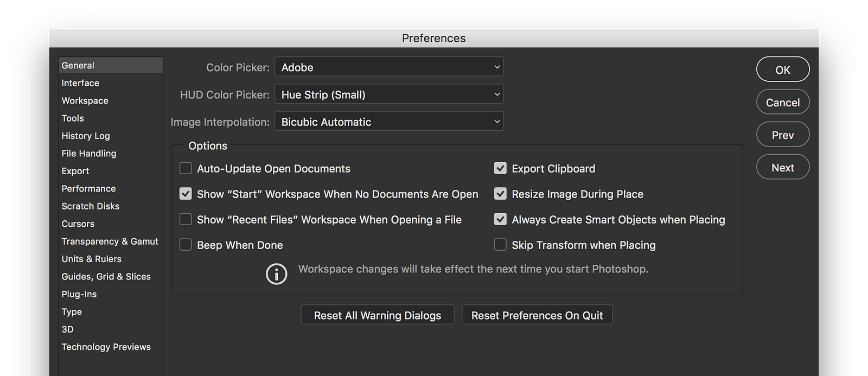Go to Next preferences panel
868x376 pixels.
click(783, 168)
